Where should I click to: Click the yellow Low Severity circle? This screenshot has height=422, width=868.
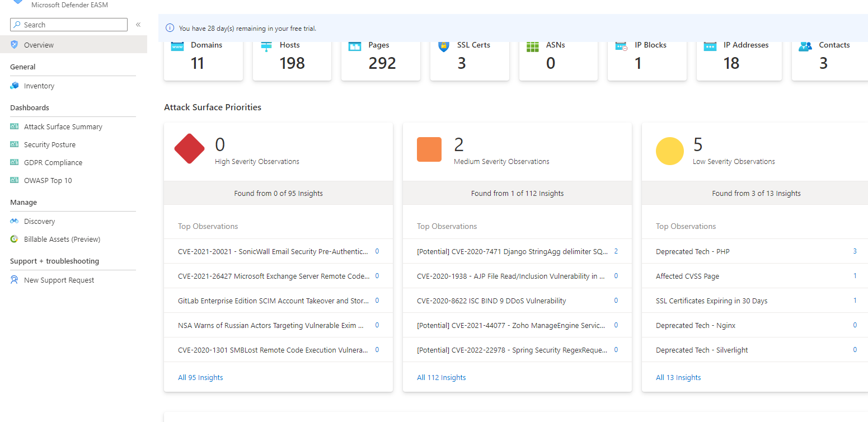[669, 151]
